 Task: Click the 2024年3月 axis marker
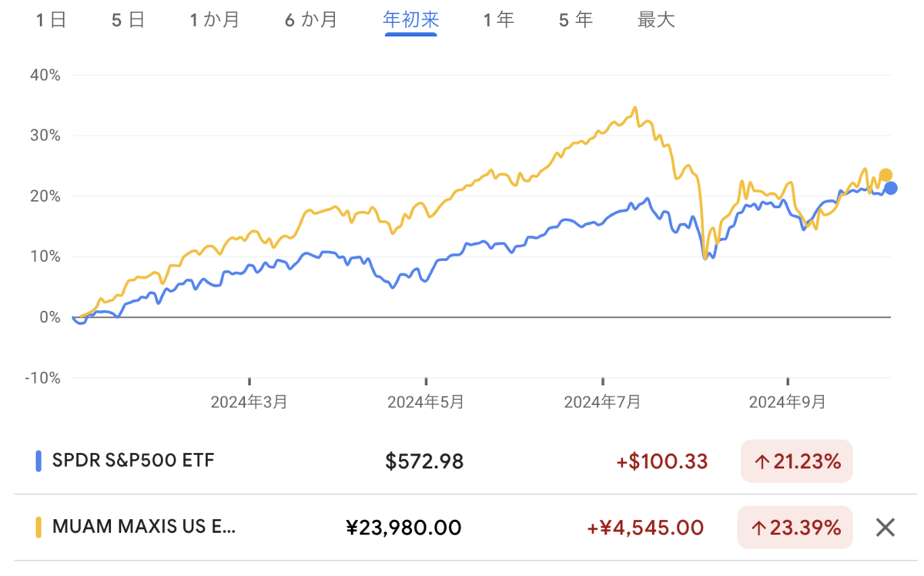[249, 402]
